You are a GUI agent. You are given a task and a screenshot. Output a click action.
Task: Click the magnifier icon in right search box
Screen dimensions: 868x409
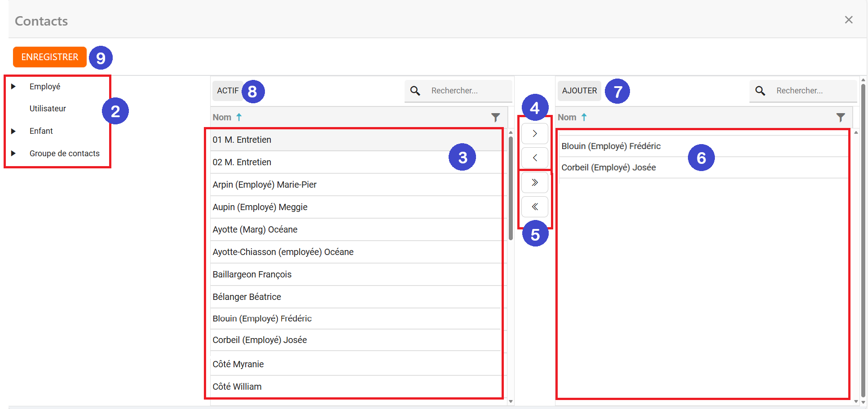(760, 91)
